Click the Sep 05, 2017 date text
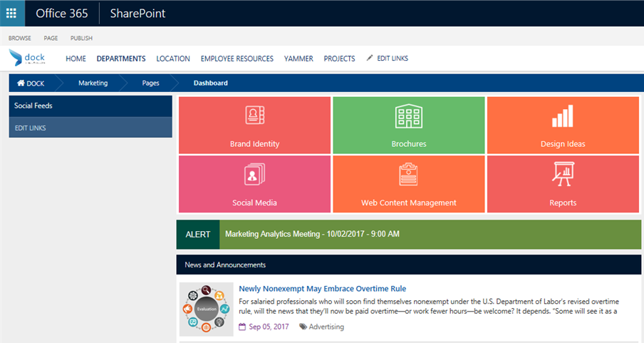644x343 pixels. (x=269, y=327)
